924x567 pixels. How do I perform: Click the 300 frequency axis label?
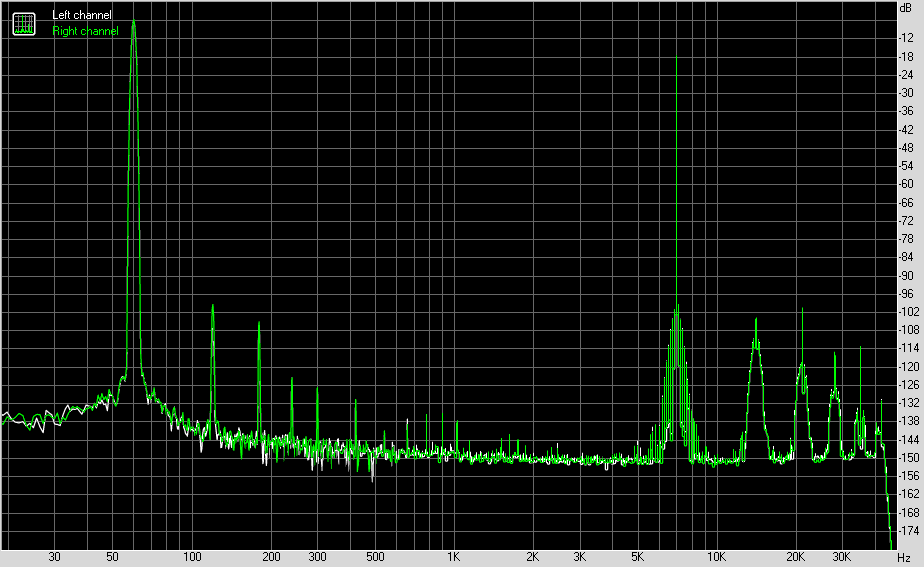pyautogui.click(x=317, y=557)
